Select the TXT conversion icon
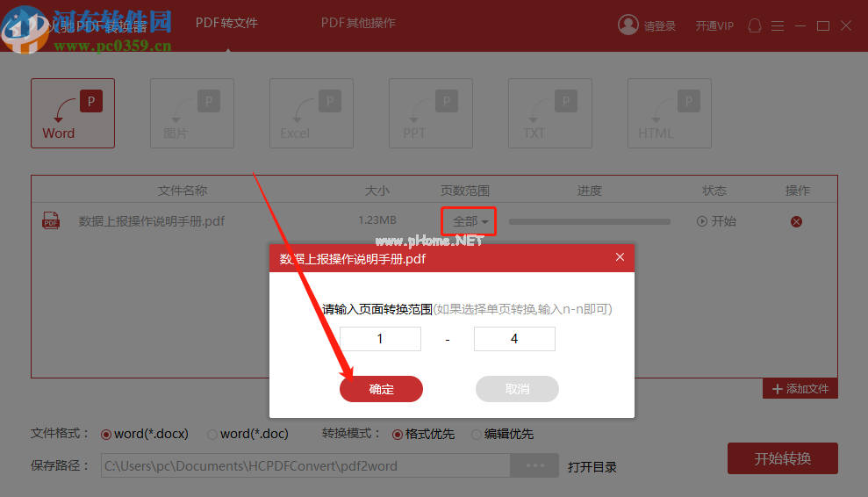Screen dimensions: 868x497 549,113
